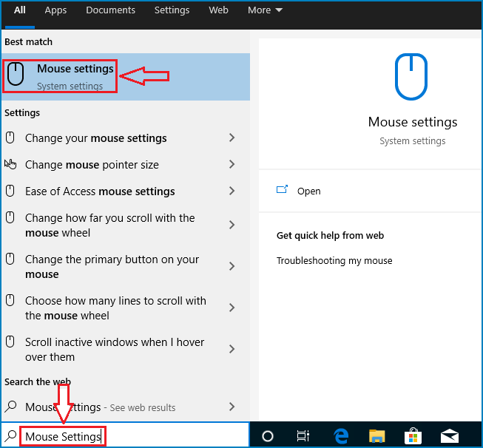Switch to the Web filter tab

point(218,10)
